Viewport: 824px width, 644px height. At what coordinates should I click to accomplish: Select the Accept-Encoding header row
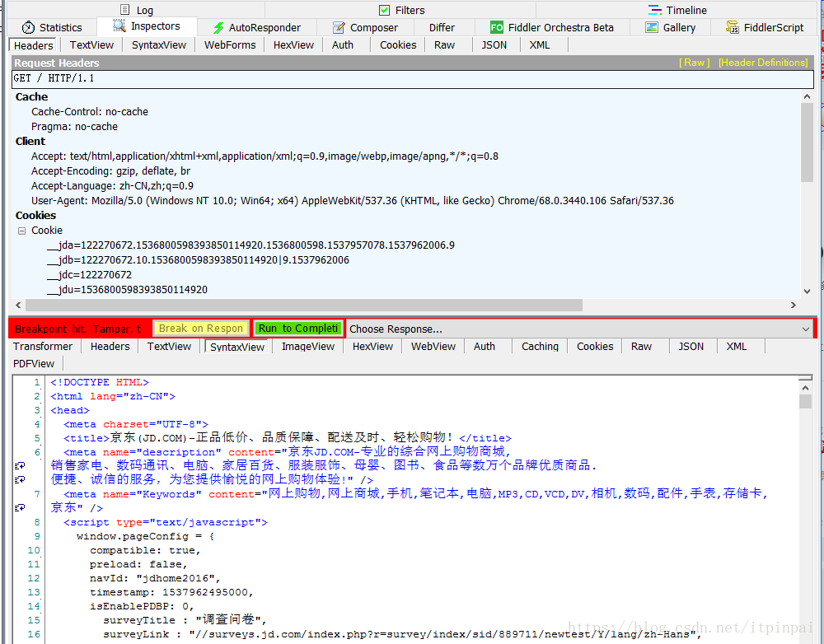pyautogui.click(x=111, y=170)
